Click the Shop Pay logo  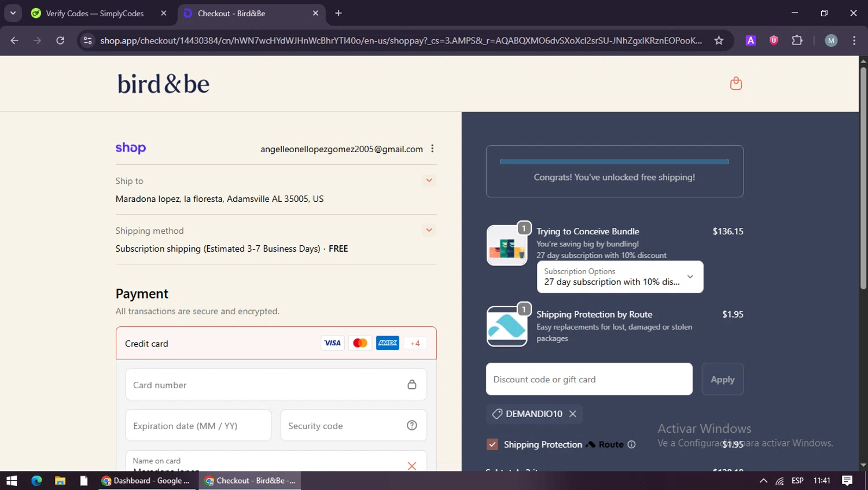pyautogui.click(x=131, y=148)
